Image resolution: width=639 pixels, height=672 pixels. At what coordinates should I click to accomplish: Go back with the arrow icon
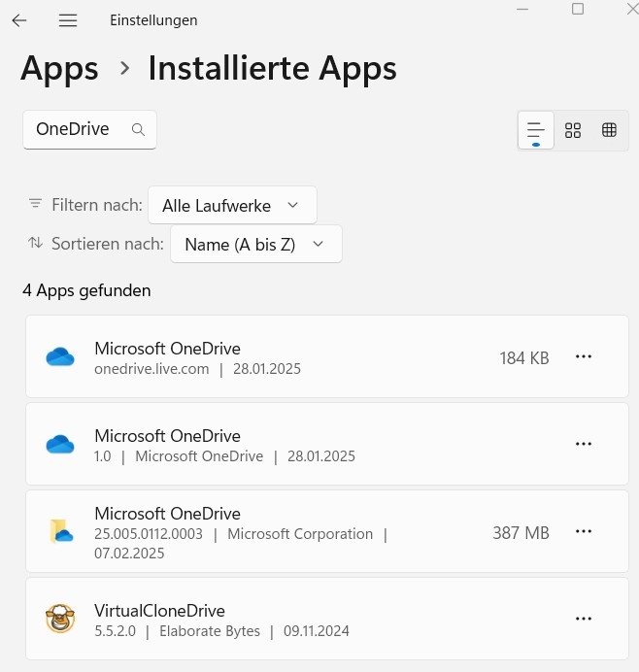coord(19,20)
